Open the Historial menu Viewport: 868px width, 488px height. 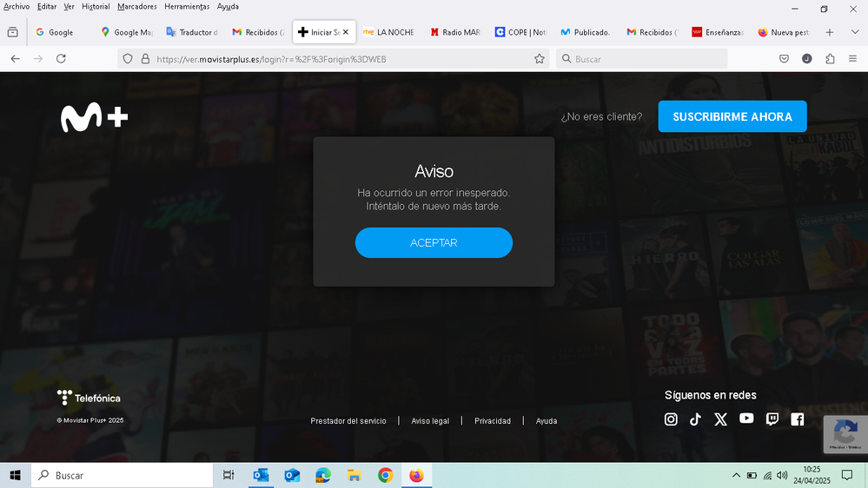click(96, 6)
